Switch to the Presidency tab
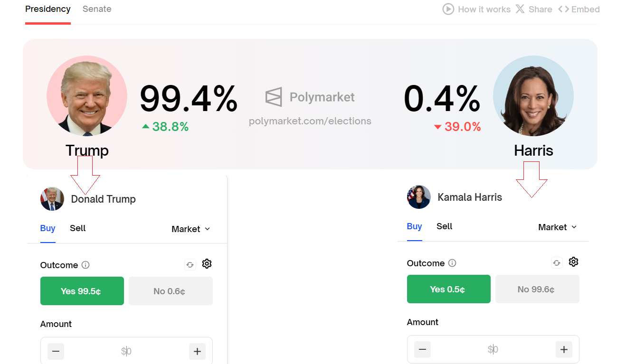 coord(48,9)
